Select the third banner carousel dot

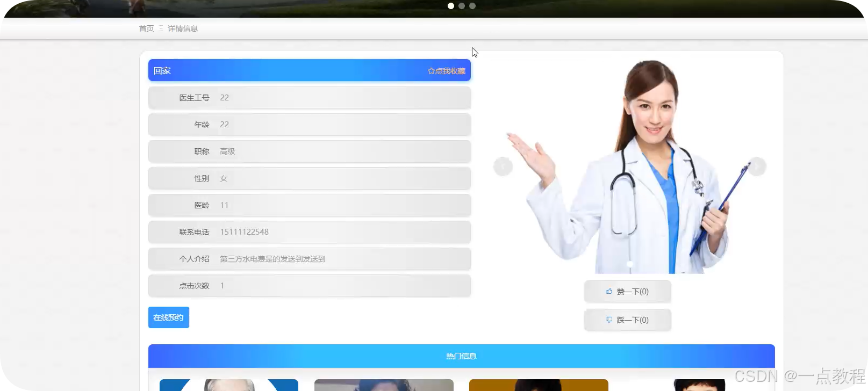pyautogui.click(x=472, y=6)
